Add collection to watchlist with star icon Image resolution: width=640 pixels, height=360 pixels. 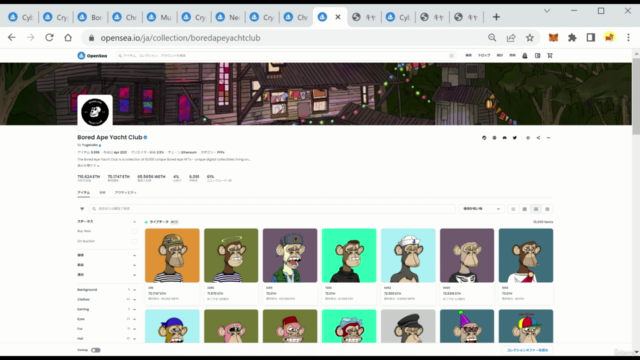[528, 138]
